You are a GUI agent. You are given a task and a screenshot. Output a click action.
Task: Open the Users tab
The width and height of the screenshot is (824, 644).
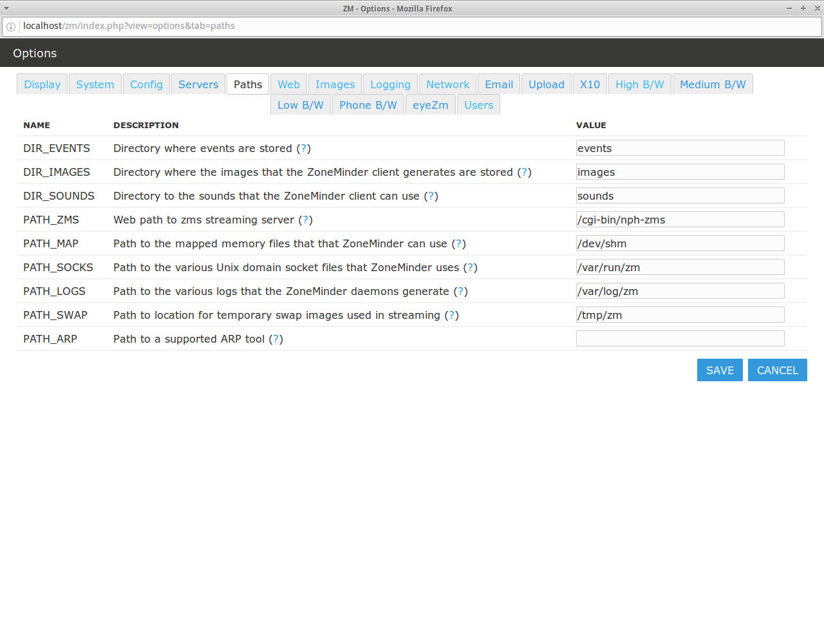coord(479,105)
